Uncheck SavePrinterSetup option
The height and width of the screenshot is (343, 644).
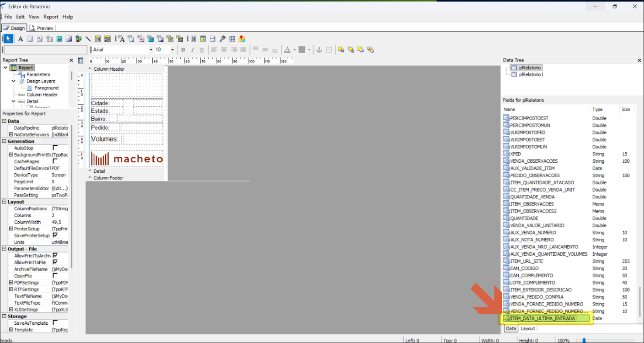click(55, 235)
